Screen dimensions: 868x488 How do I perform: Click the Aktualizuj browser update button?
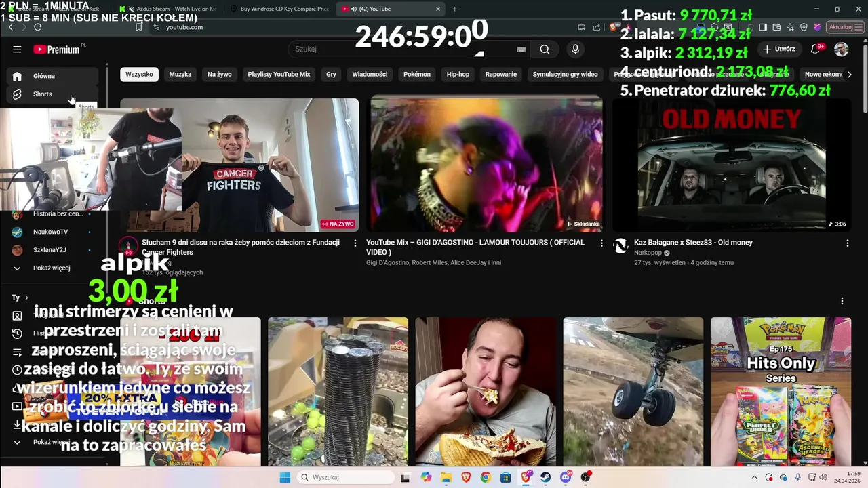845,27
